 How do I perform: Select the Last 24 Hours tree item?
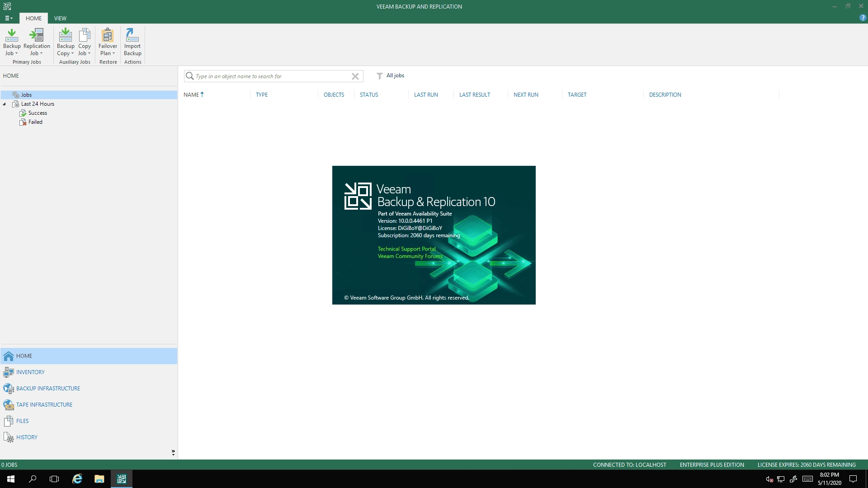[x=38, y=104]
